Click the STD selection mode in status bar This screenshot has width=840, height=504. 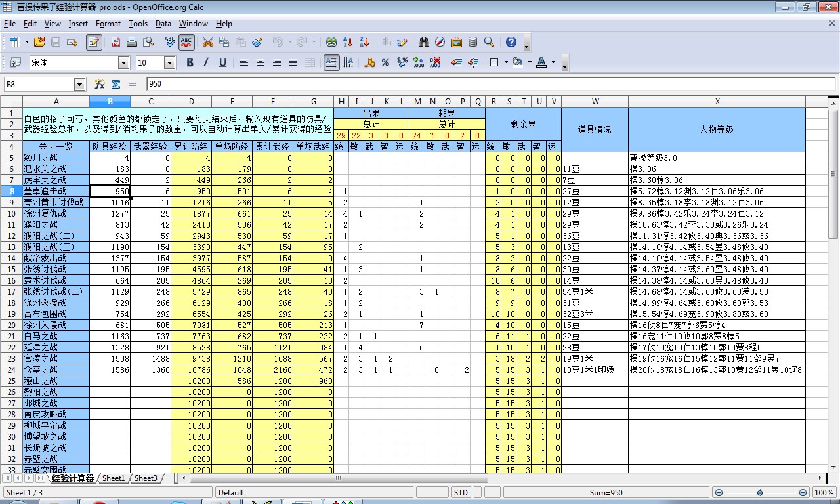tap(461, 492)
